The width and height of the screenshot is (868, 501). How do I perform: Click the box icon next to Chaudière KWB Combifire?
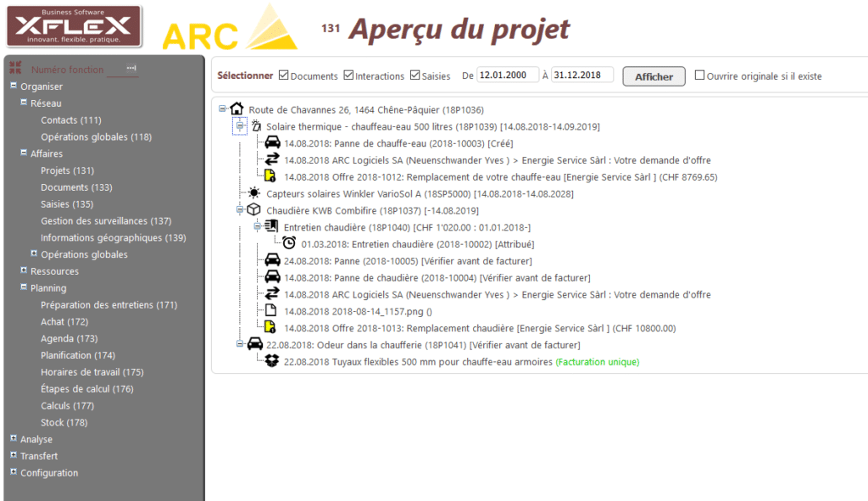(253, 210)
